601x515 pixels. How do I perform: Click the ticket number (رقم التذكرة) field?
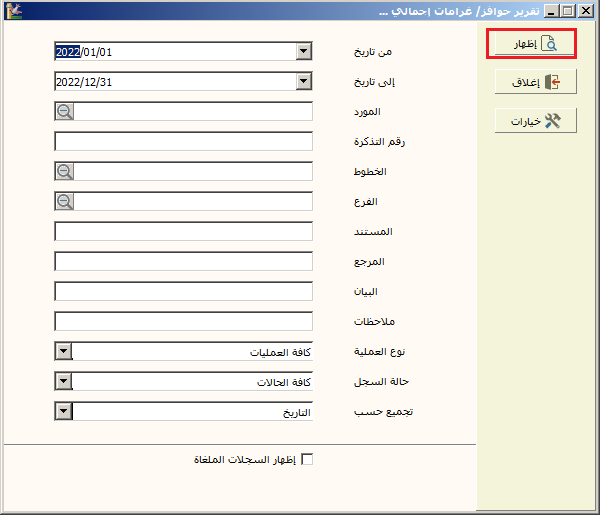click(x=184, y=142)
